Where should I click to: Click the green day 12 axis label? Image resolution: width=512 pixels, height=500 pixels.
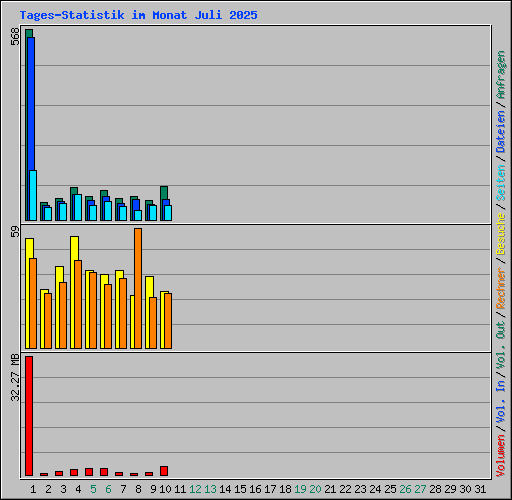[x=195, y=489]
